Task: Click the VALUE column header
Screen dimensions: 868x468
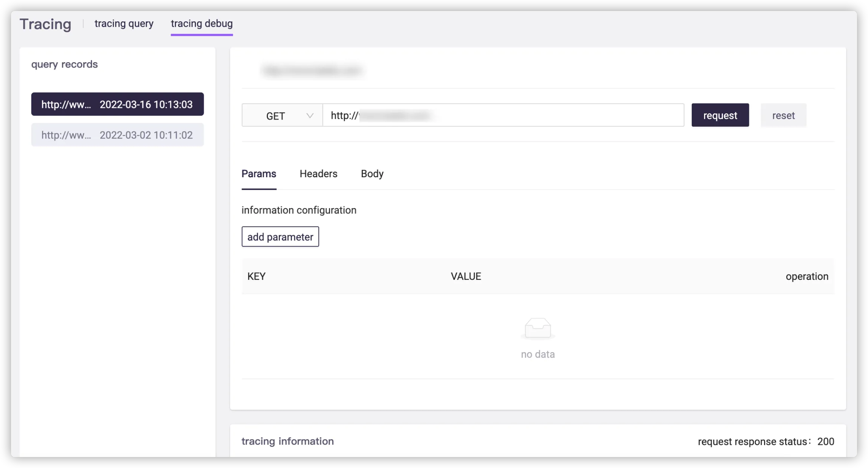Action: 466,276
